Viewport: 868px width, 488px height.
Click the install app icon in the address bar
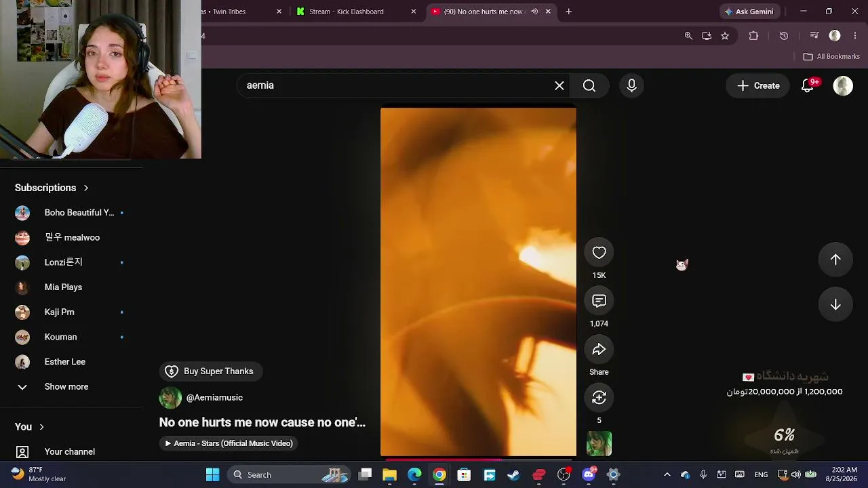[x=707, y=36]
